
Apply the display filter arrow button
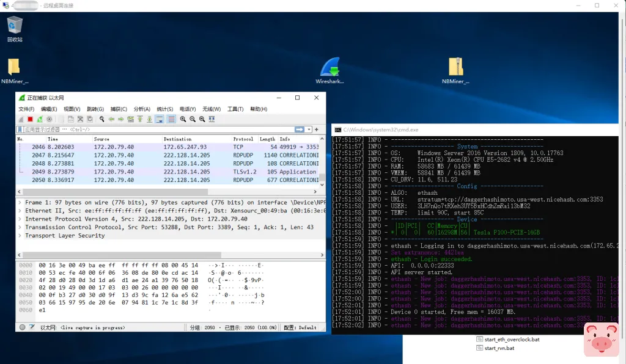(x=300, y=129)
